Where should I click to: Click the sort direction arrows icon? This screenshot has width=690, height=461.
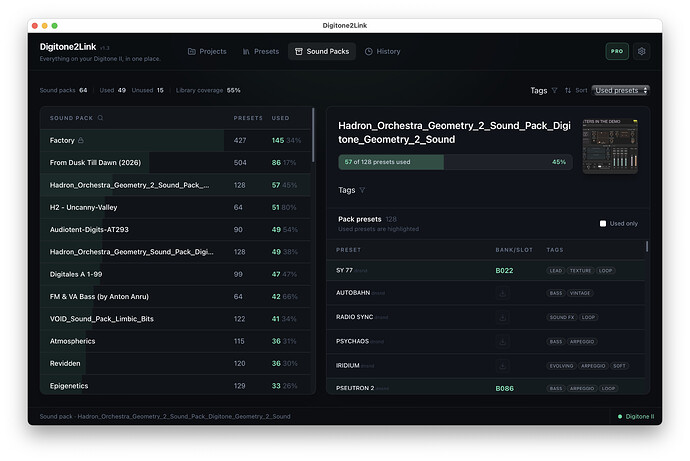coord(568,90)
